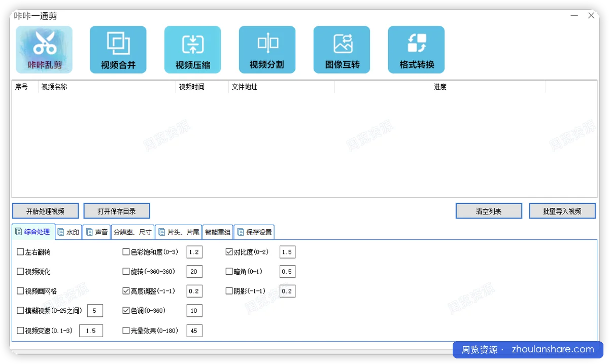Tick the 阴影 checkbox
609x364 pixels.
(x=229, y=291)
